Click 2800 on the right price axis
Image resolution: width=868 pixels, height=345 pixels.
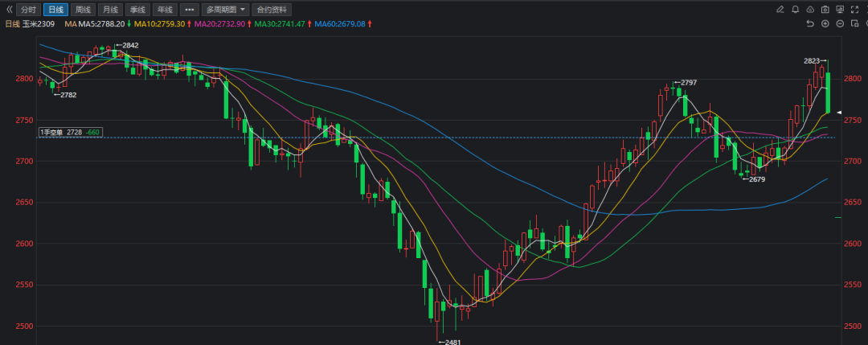click(x=854, y=79)
